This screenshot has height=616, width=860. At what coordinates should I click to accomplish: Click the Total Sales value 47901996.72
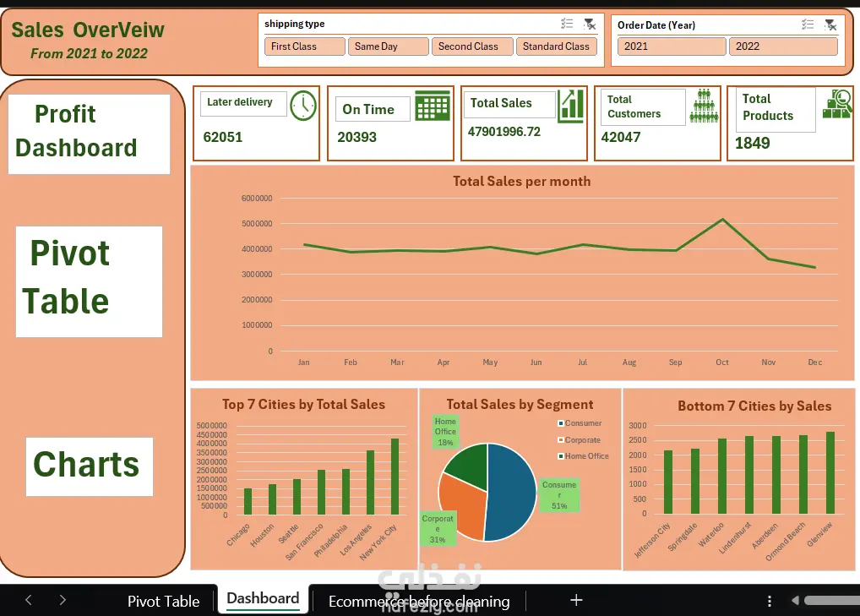pyautogui.click(x=504, y=132)
